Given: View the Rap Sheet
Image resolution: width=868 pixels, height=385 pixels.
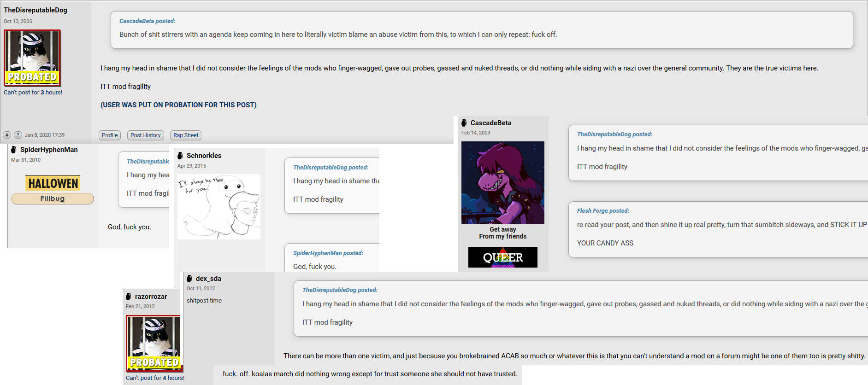Looking at the screenshot, I should (186, 135).
